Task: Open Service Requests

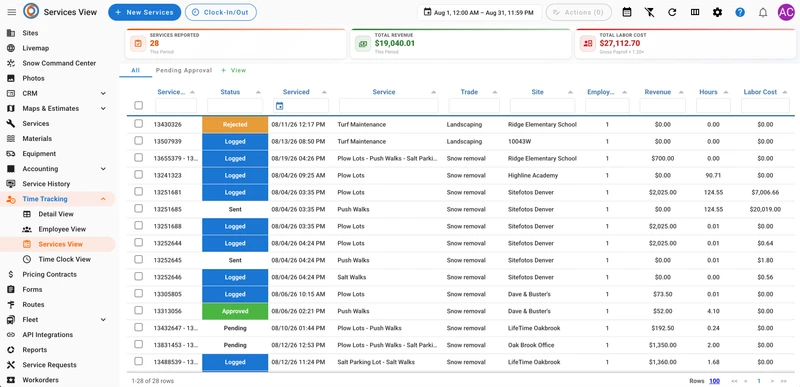Action: coord(49,365)
